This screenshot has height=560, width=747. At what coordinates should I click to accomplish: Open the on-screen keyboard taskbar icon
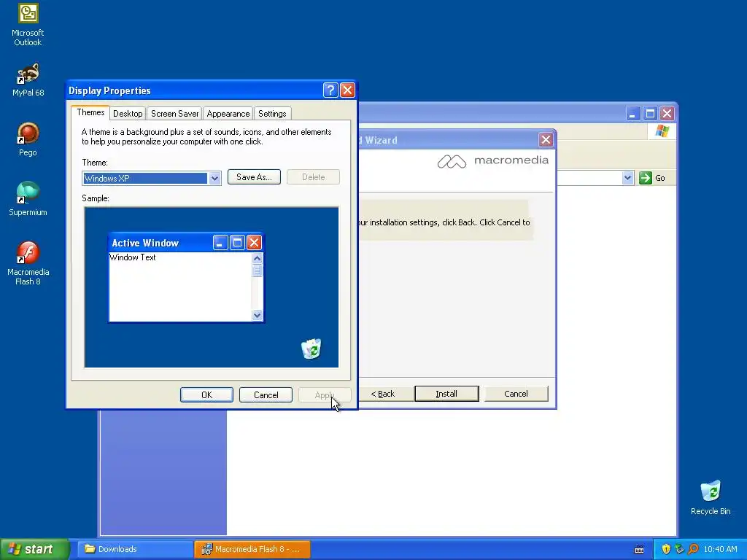pyautogui.click(x=639, y=550)
